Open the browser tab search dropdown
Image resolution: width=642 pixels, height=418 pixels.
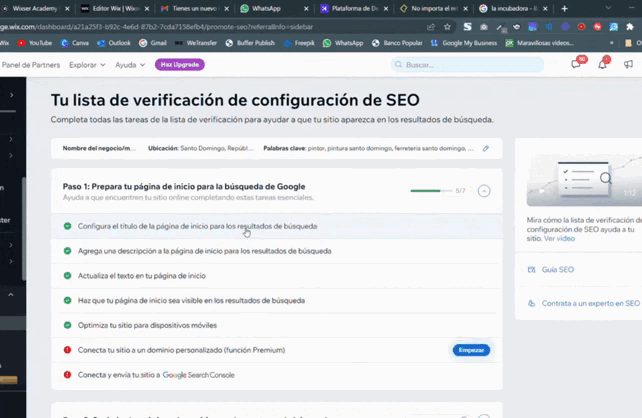click(608, 8)
